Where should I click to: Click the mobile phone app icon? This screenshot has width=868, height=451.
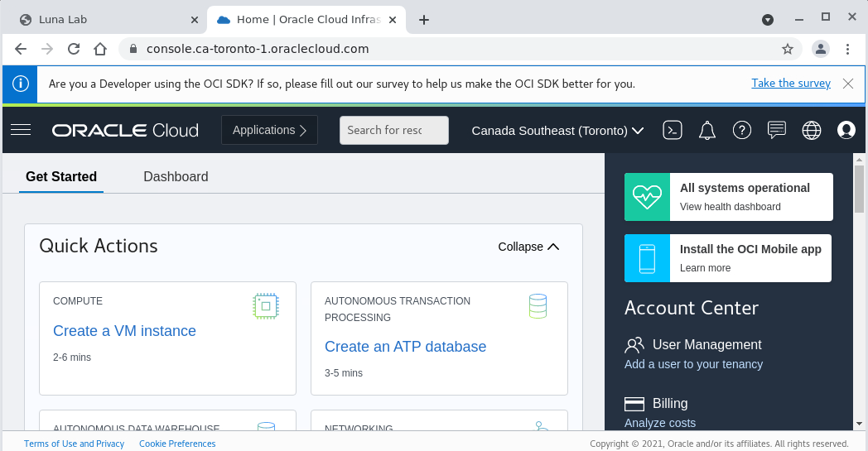(647, 258)
